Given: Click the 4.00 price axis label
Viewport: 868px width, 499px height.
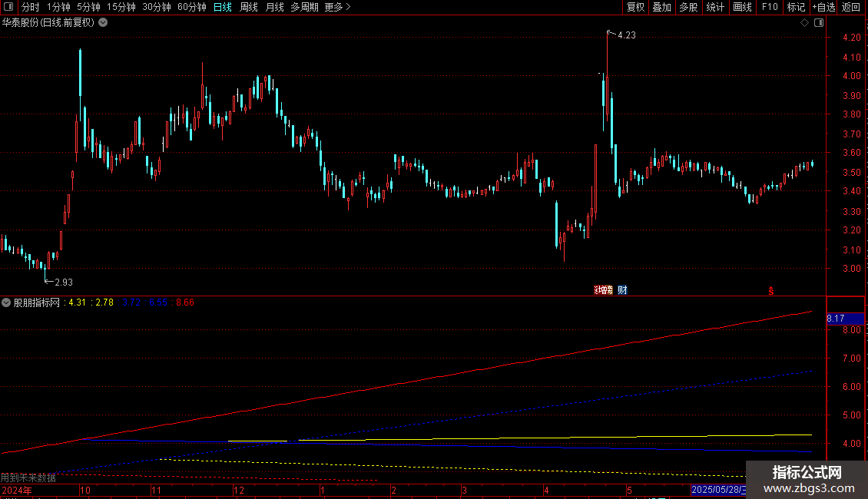Looking at the screenshot, I should coord(851,76).
